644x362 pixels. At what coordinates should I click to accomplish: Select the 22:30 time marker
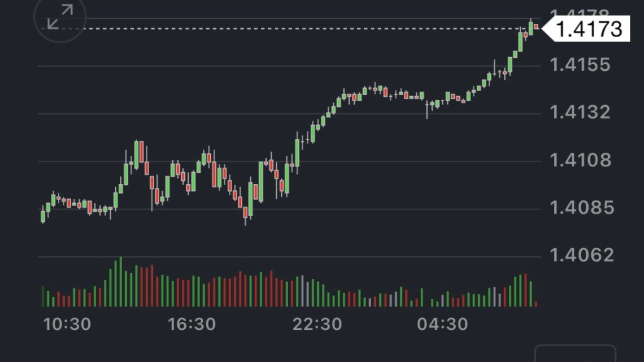[x=317, y=324]
